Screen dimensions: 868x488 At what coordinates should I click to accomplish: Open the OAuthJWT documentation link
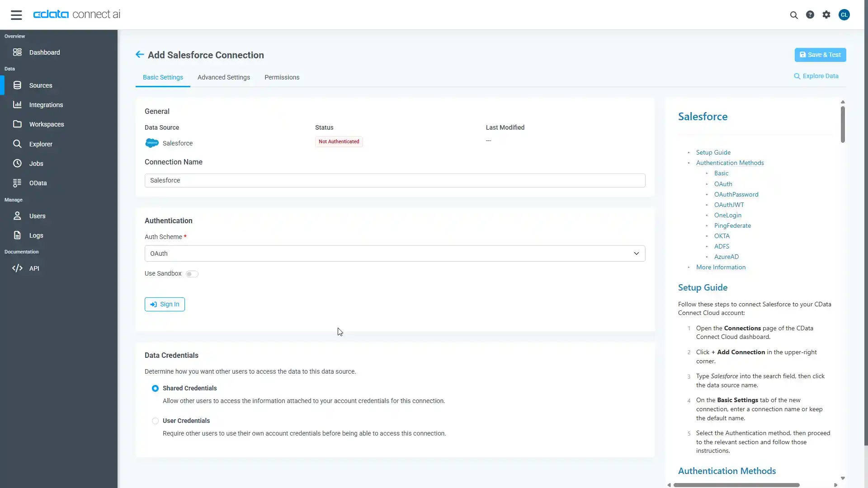729,205
